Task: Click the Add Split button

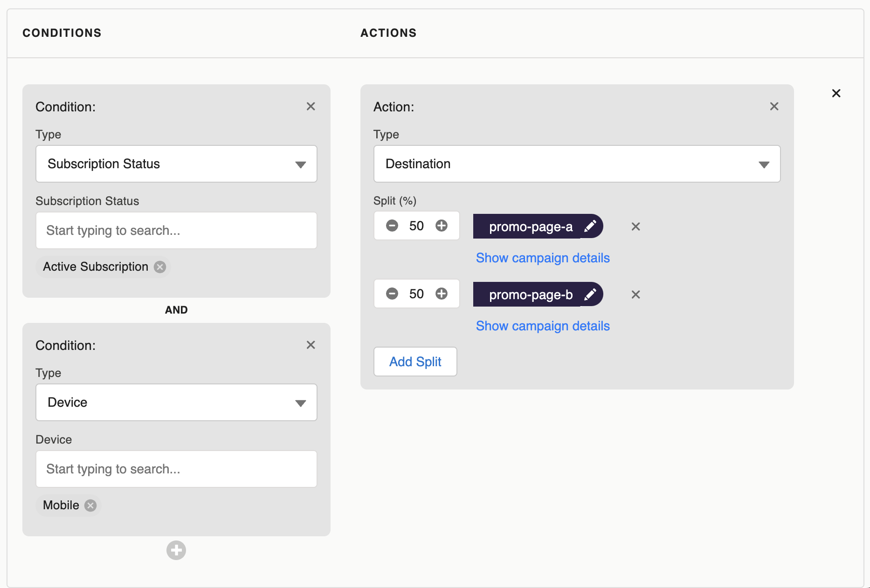Action: tap(415, 362)
